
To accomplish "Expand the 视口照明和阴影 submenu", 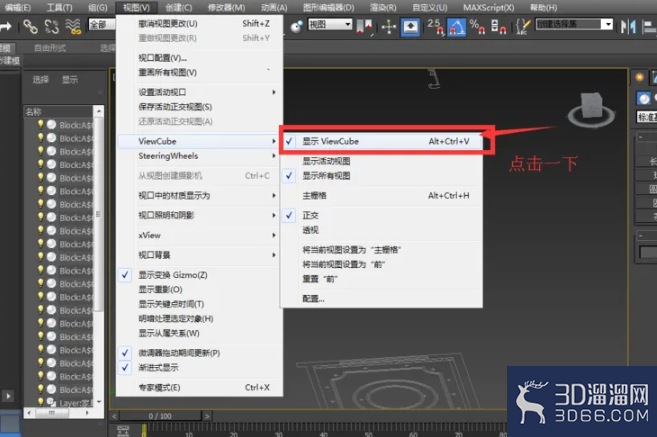I will click(x=199, y=215).
